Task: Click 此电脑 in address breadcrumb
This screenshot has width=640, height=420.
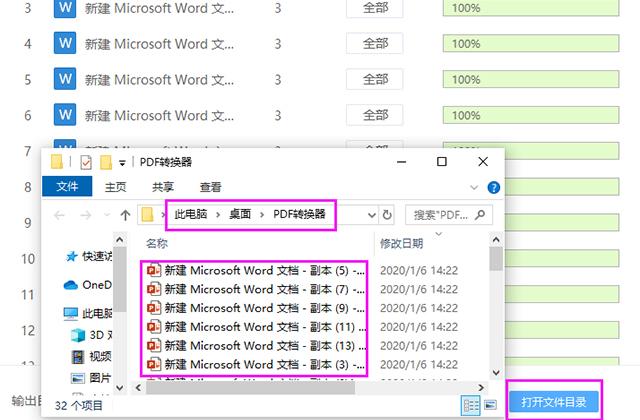Action: [x=191, y=214]
